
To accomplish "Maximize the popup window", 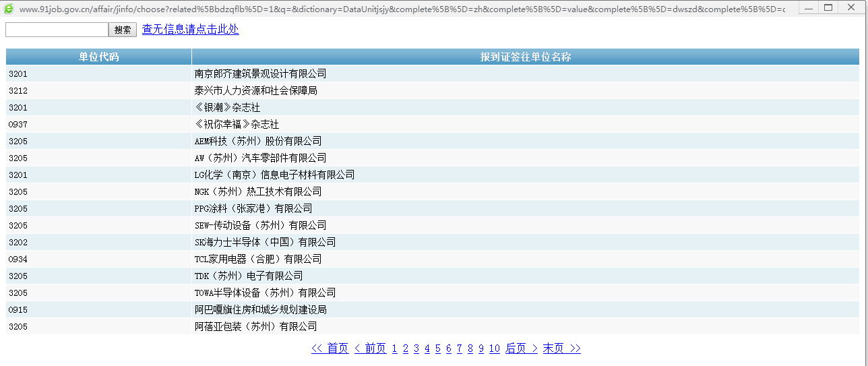I will [828, 8].
